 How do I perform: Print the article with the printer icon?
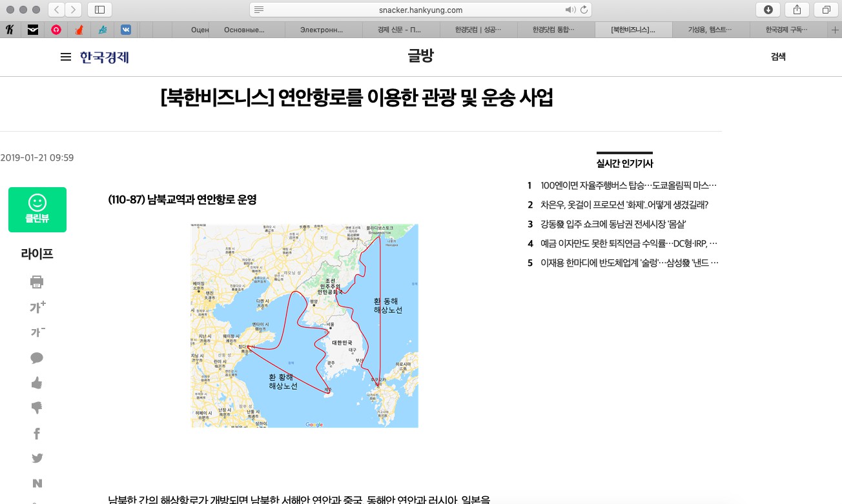(37, 282)
